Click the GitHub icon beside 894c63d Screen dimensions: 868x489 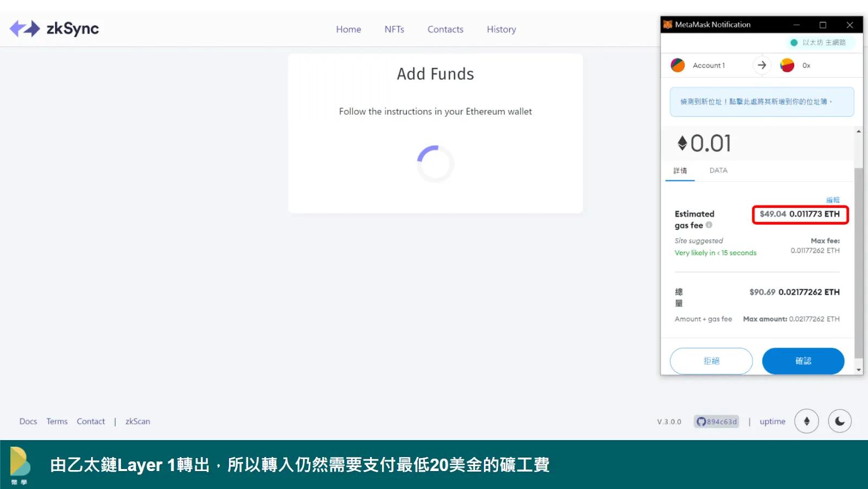(x=700, y=421)
